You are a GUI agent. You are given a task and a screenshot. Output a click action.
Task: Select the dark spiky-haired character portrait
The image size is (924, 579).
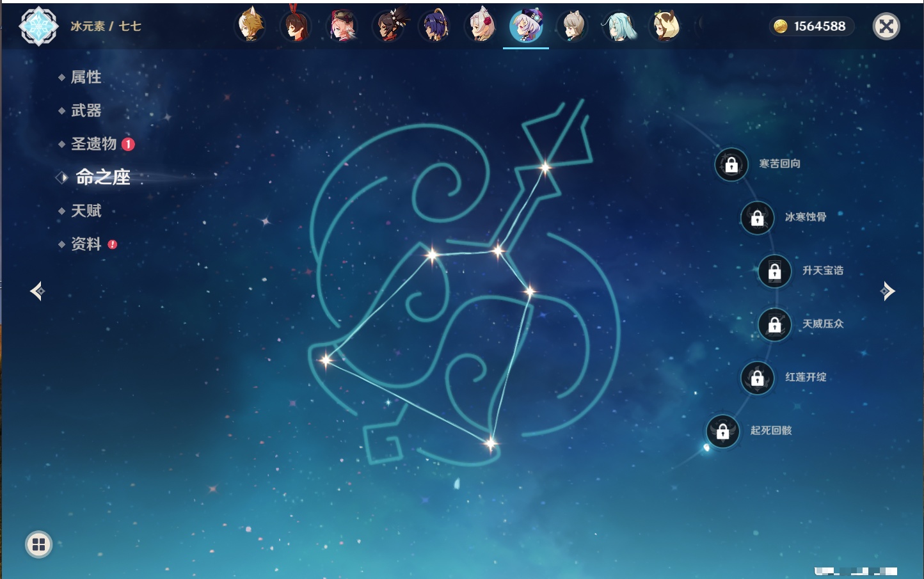point(389,26)
